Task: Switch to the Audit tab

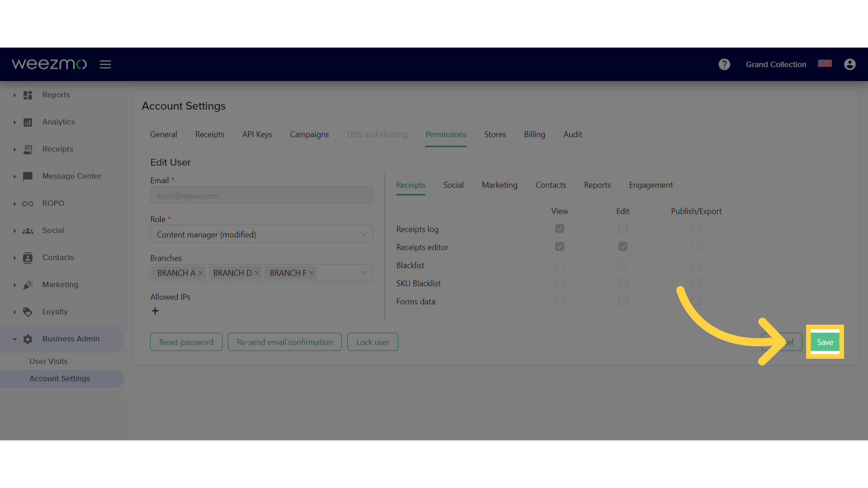Action: [573, 135]
